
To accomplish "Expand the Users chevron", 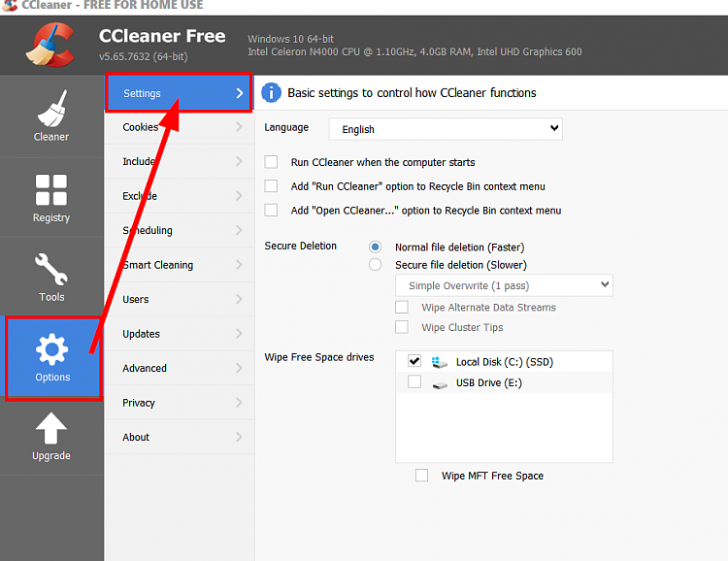I will click(x=239, y=299).
